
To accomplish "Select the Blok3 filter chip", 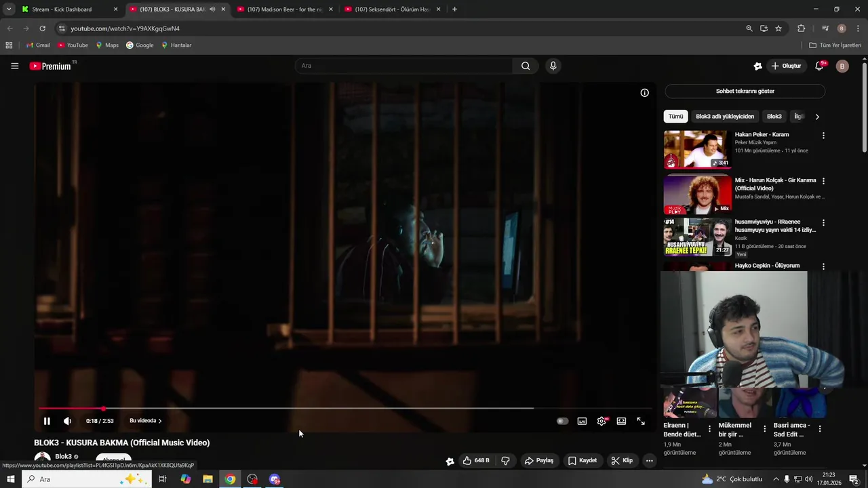I will tap(774, 117).
